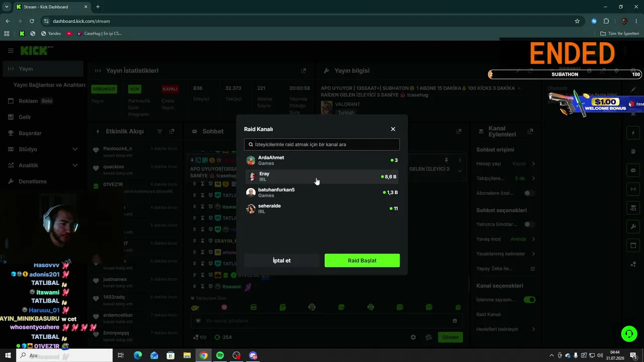Open Spotify from the taskbar
Screen dimensions: 644x362
point(220,355)
